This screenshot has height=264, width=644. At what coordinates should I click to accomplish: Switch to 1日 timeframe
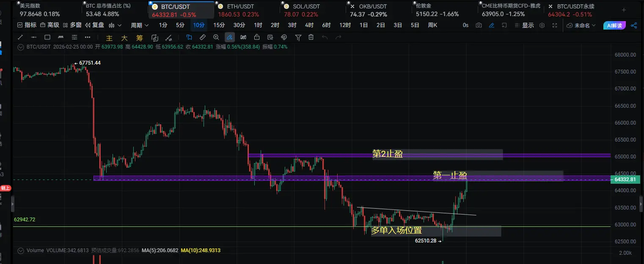click(363, 25)
